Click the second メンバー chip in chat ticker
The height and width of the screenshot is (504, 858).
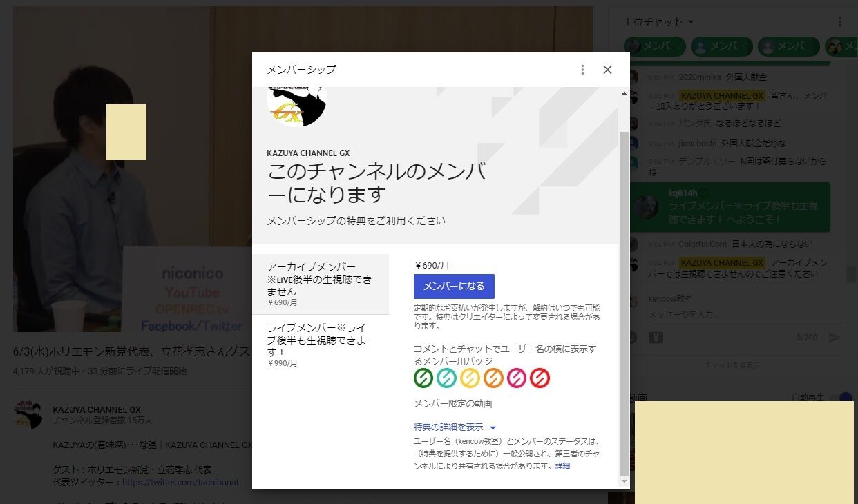722,46
